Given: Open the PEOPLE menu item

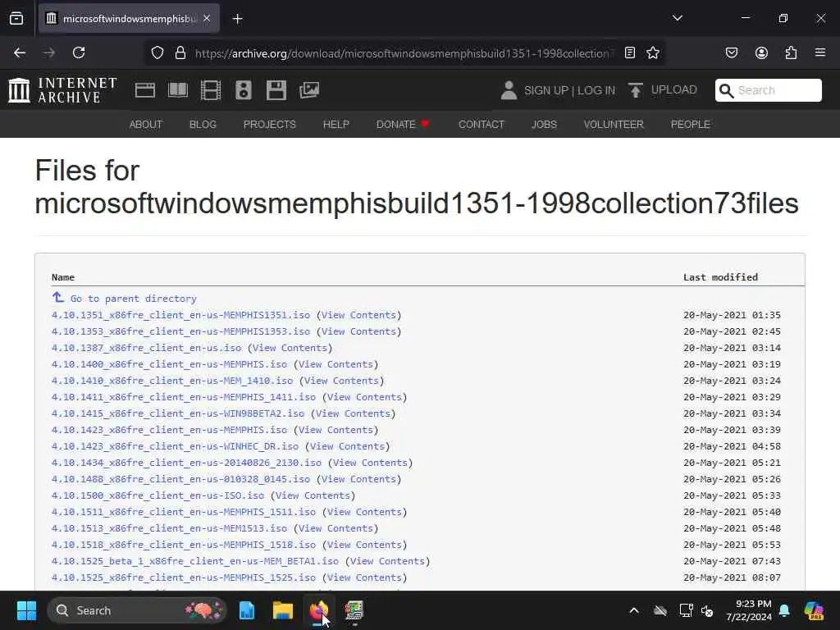Looking at the screenshot, I should [x=691, y=125].
